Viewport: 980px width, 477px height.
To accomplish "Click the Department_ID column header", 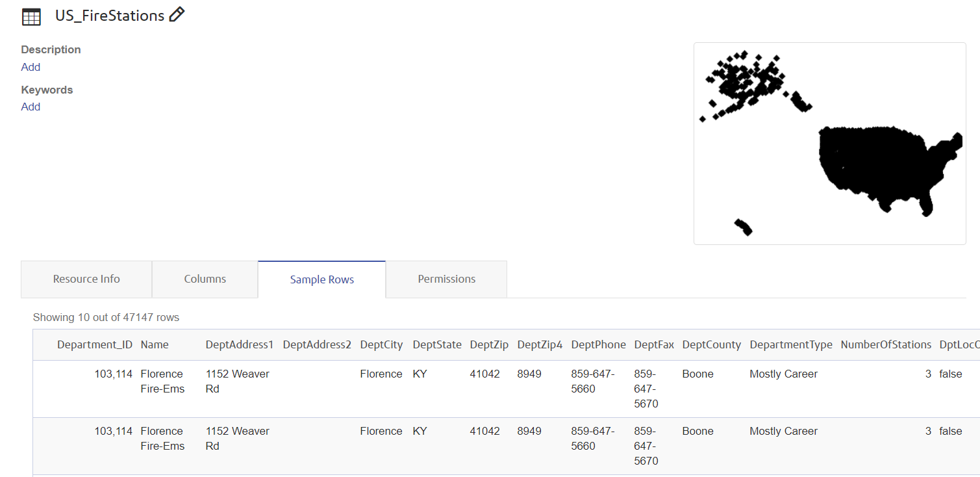I will (x=95, y=344).
